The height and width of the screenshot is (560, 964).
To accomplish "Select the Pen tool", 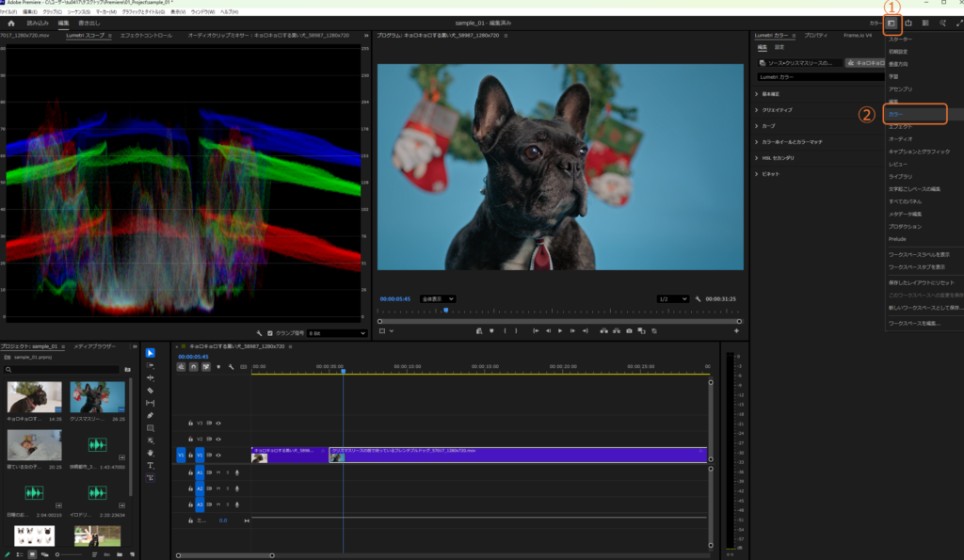I will pyautogui.click(x=151, y=415).
